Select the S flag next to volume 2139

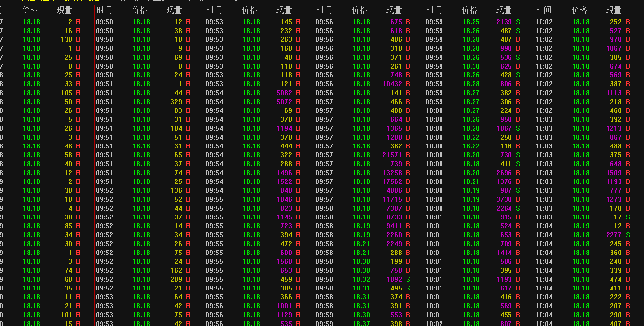tap(518, 22)
